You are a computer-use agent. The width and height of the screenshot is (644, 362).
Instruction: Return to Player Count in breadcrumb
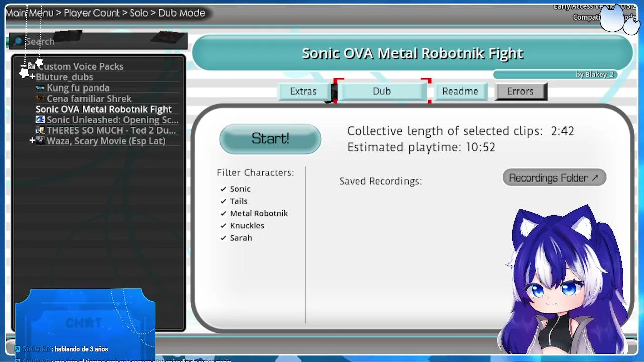92,13
